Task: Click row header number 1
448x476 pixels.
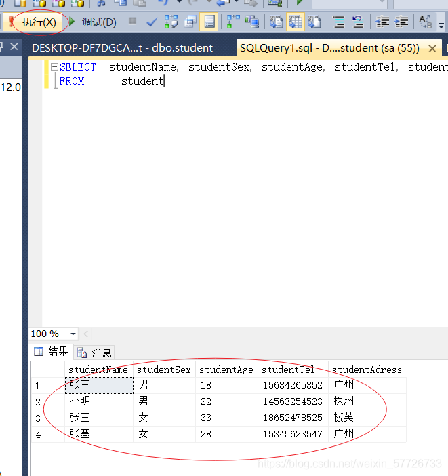Action: click(48, 386)
